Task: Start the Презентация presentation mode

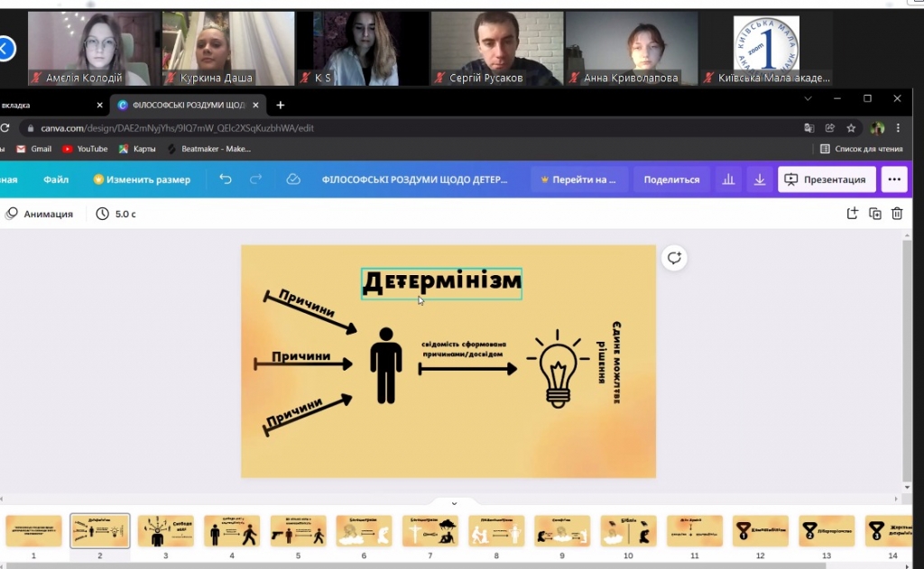Action: [x=827, y=179]
